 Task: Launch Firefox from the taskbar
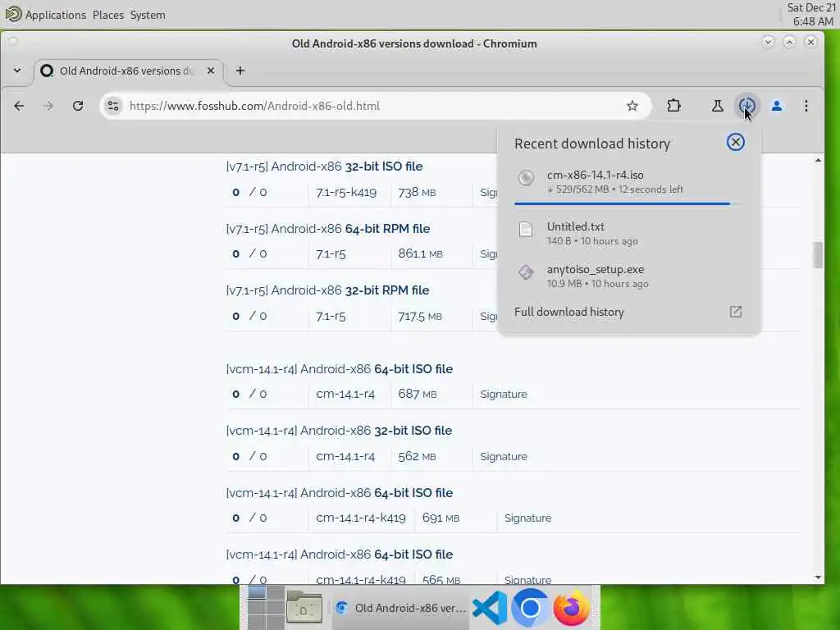click(571, 608)
